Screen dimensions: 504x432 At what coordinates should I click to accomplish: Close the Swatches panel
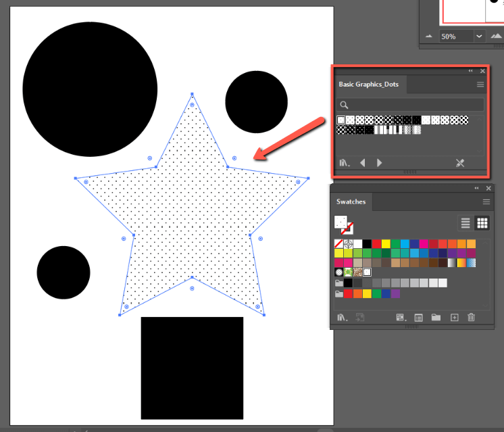pos(488,188)
